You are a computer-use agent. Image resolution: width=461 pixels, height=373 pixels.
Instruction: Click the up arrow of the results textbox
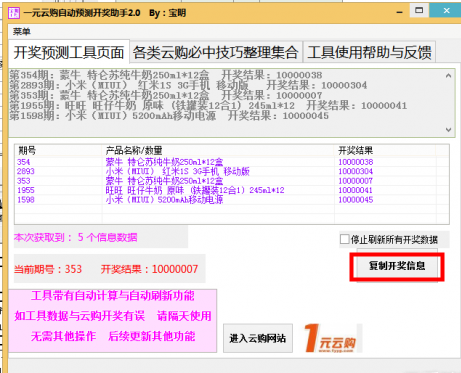[x=448, y=76]
